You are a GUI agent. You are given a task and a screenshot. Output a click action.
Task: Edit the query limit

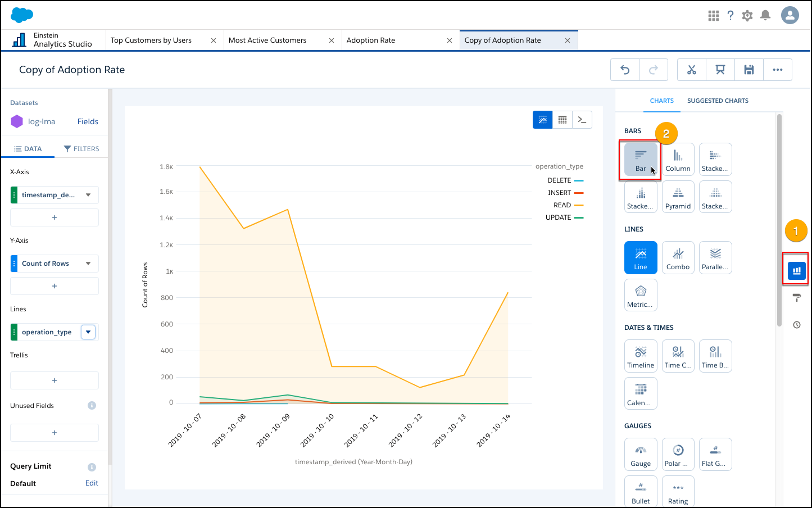click(x=92, y=483)
